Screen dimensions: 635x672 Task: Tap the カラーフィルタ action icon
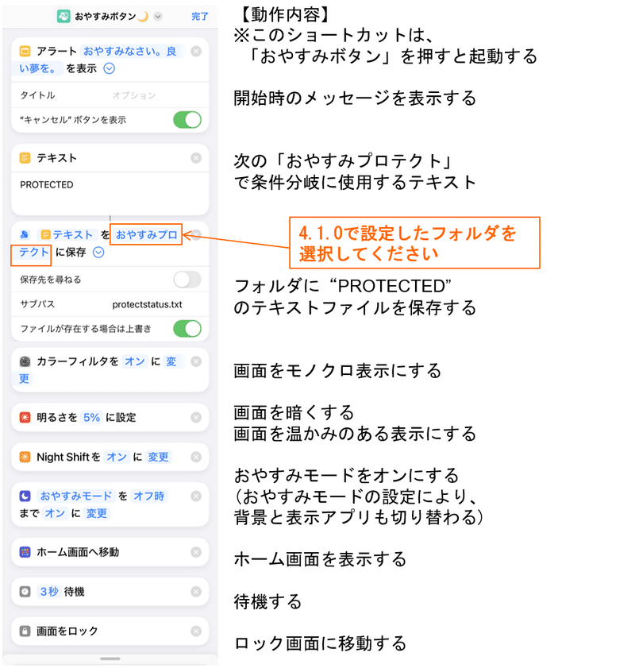coord(25,361)
